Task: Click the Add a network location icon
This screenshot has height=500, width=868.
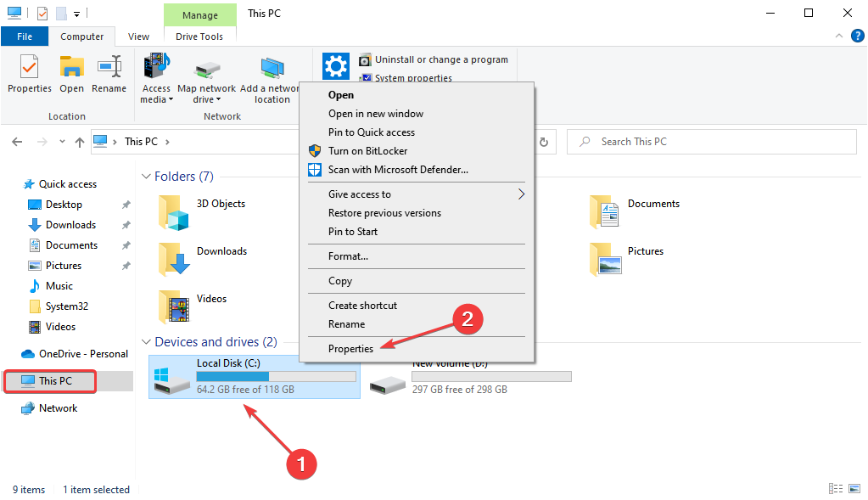Action: coord(272,81)
